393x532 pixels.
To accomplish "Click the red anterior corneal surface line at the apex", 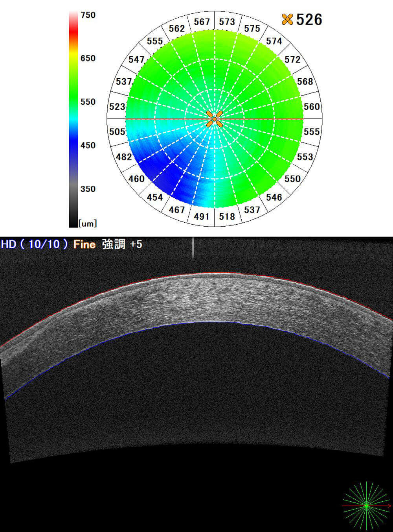I will click(208, 273).
